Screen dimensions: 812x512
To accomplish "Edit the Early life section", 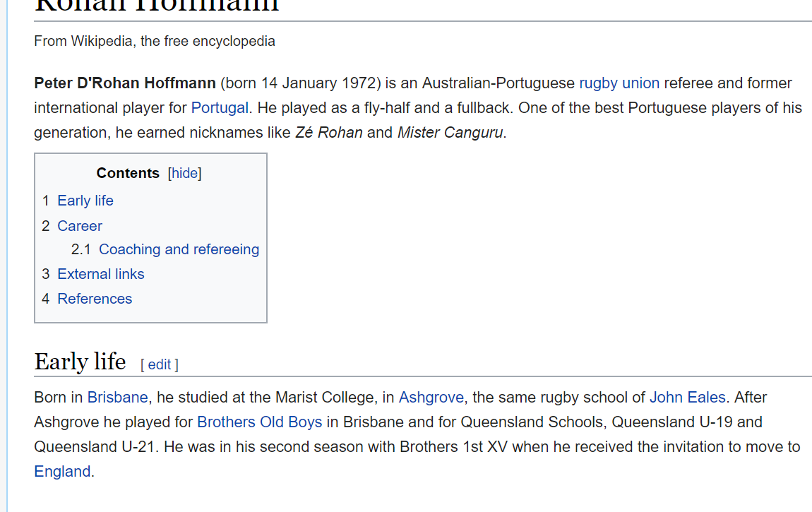I will pyautogui.click(x=159, y=365).
